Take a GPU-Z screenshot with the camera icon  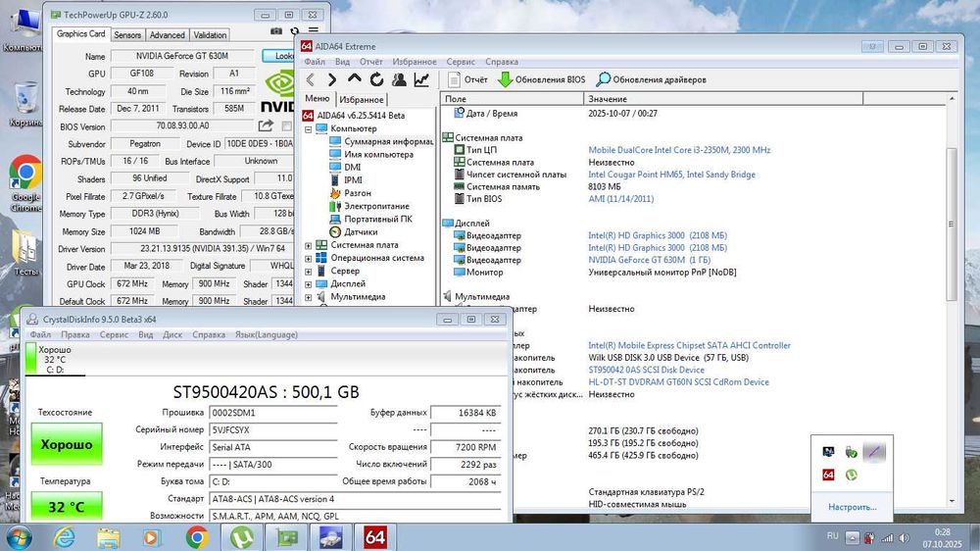click(276, 30)
